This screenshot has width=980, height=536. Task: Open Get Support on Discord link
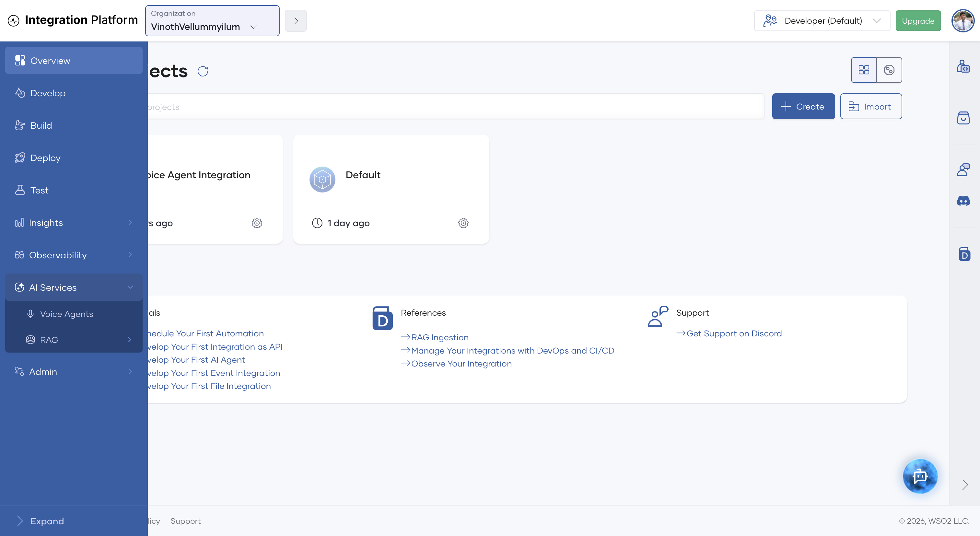tap(729, 333)
